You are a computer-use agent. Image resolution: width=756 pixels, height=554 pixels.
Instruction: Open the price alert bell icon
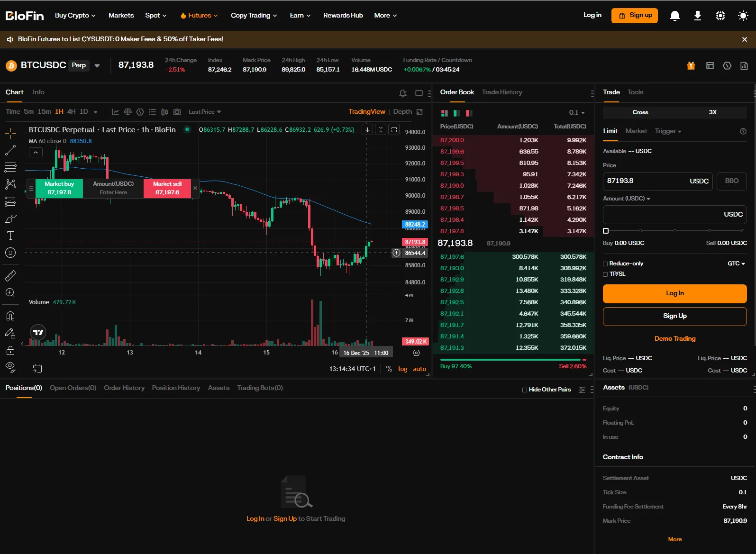pos(403,93)
